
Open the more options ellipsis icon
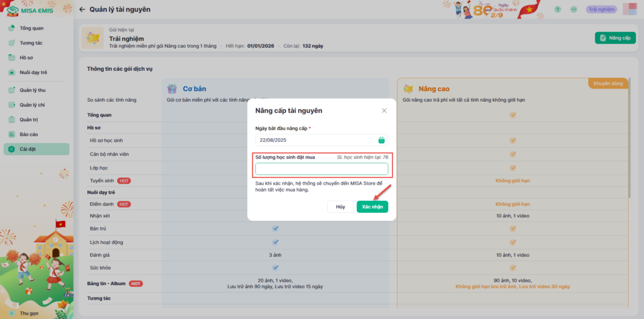(574, 9)
